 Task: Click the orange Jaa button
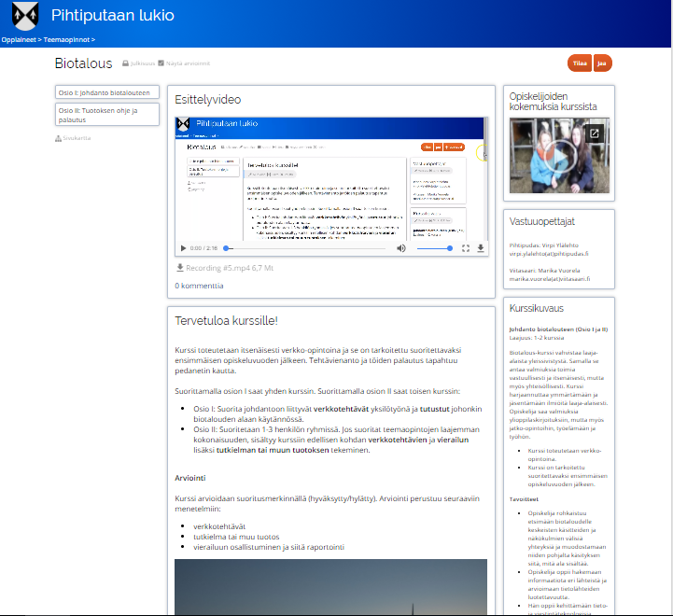[601, 63]
